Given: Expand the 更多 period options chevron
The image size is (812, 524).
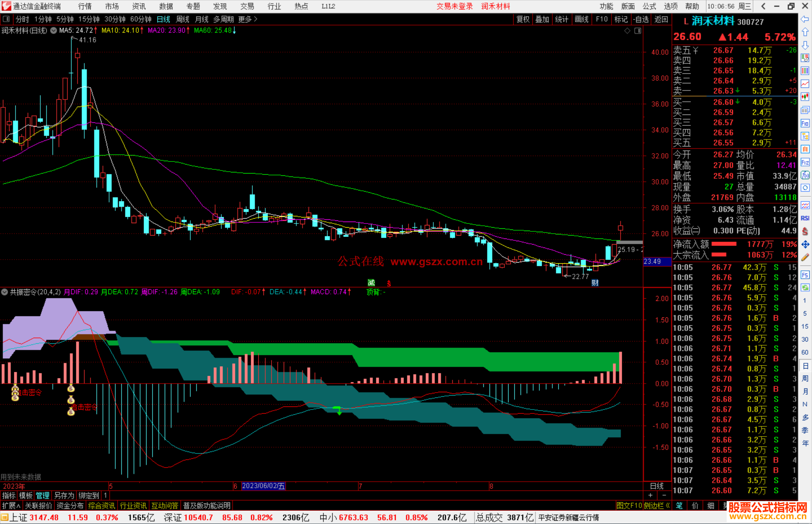Looking at the screenshot, I should 256,19.
